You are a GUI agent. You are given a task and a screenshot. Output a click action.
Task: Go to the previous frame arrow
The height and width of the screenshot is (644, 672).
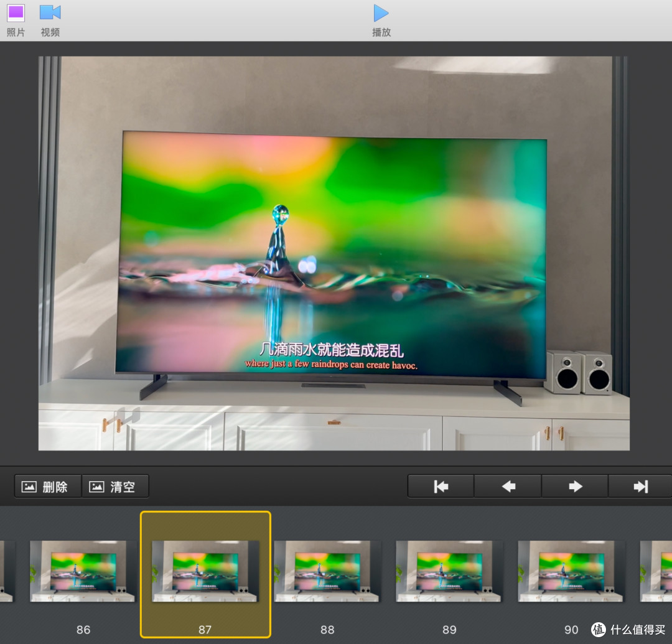click(508, 487)
